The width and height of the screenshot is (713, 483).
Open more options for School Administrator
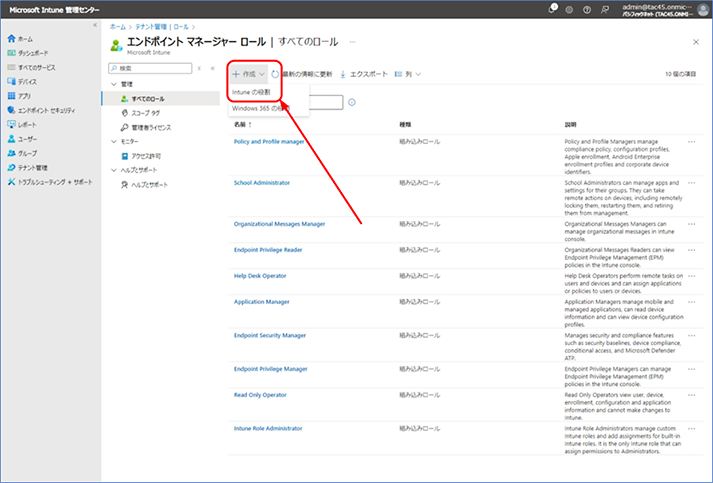click(691, 183)
